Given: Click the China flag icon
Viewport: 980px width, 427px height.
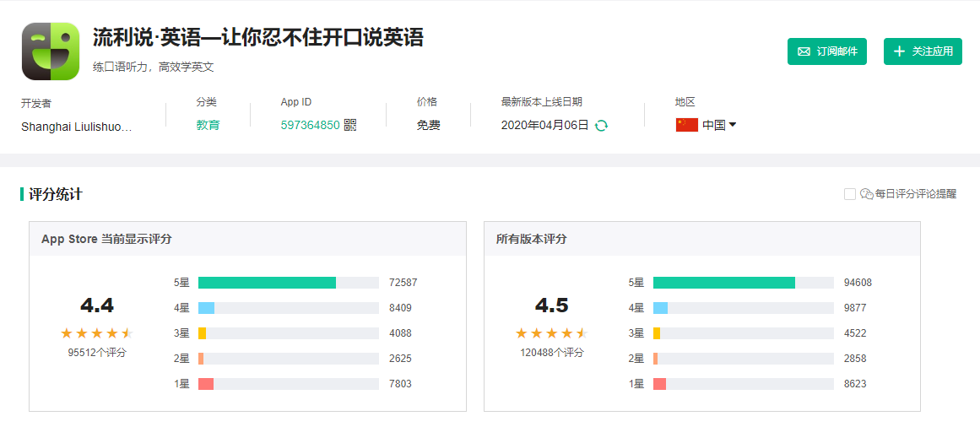Looking at the screenshot, I should pos(686,125).
